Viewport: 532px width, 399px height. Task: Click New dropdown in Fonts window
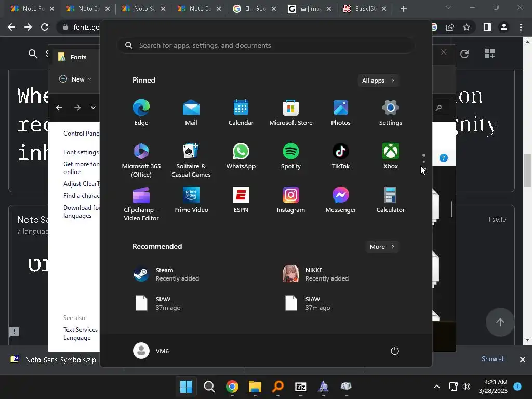point(75,79)
